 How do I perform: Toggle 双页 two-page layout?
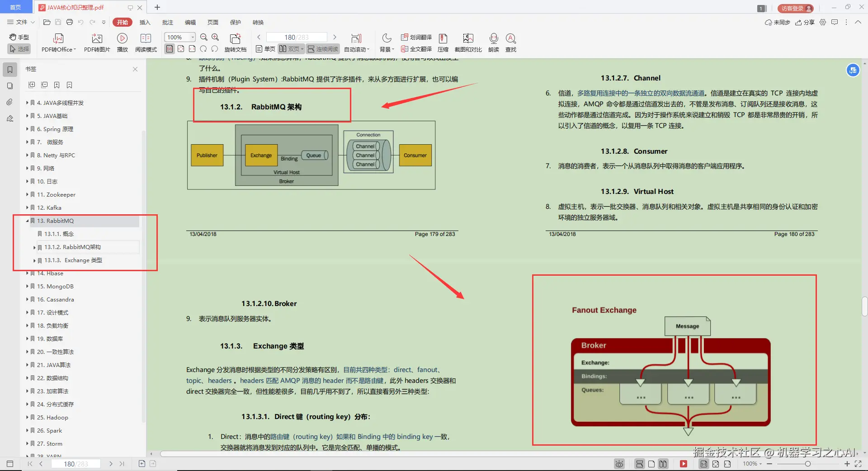tap(291, 49)
